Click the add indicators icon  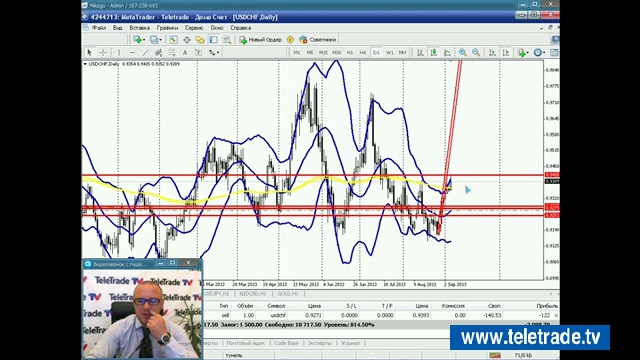(521, 52)
